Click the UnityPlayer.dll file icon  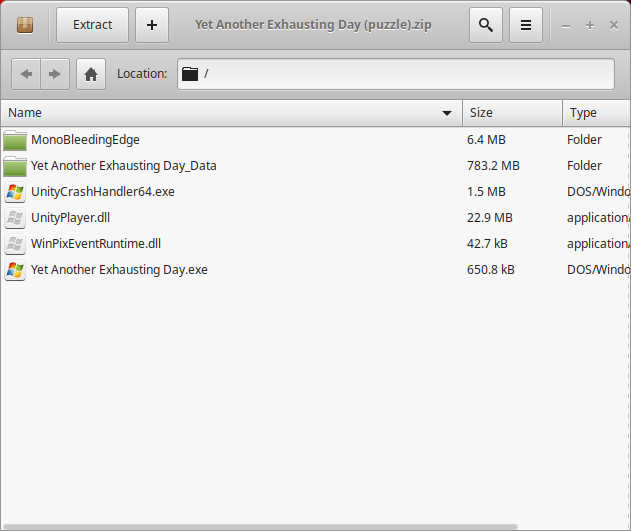[x=15, y=218]
